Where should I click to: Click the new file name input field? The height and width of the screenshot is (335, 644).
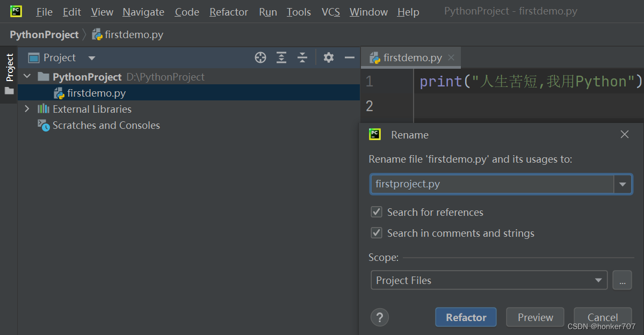pos(492,184)
